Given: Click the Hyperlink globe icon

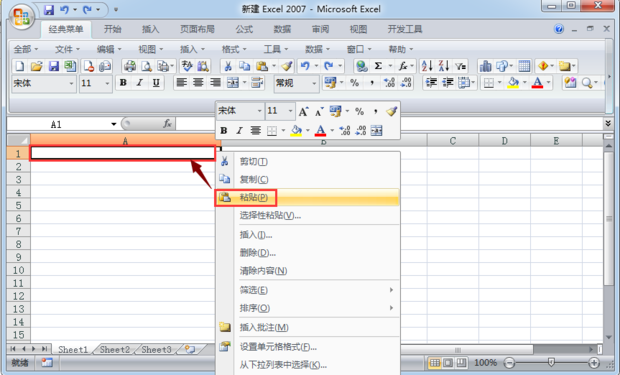Looking at the screenshot, I should [361, 66].
